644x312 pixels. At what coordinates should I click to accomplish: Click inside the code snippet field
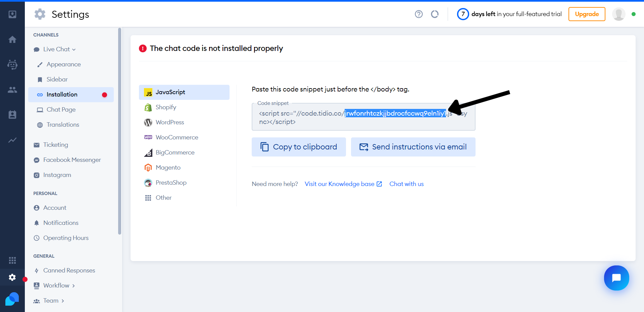click(x=363, y=117)
